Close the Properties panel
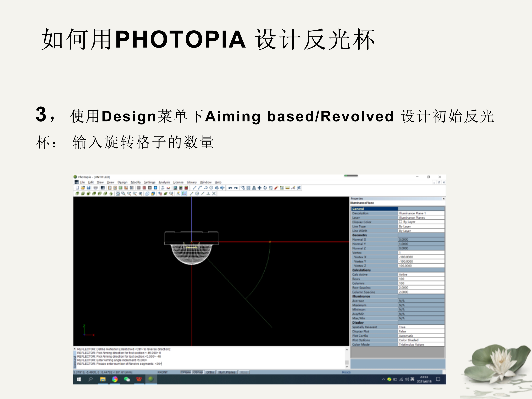532x399 pixels. click(444, 199)
